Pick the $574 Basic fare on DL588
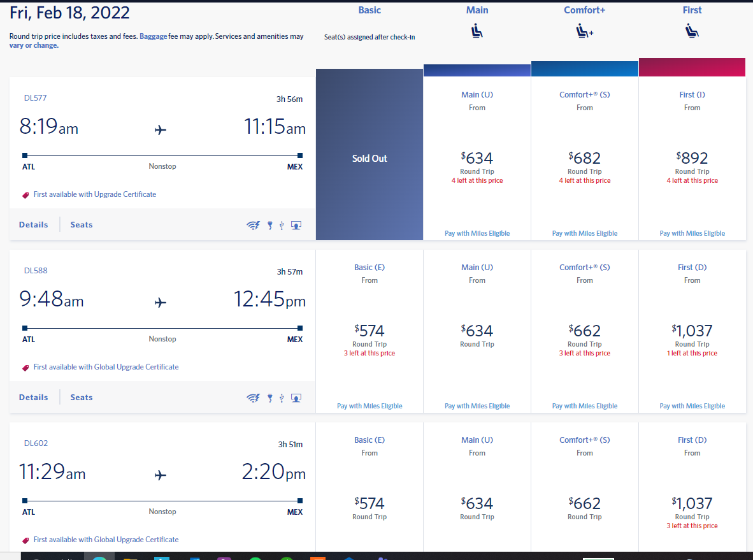The width and height of the screenshot is (753, 560). coord(369,331)
